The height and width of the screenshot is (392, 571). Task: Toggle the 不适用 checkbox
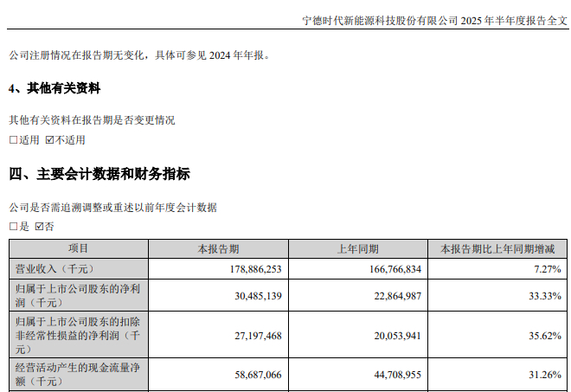49,140
